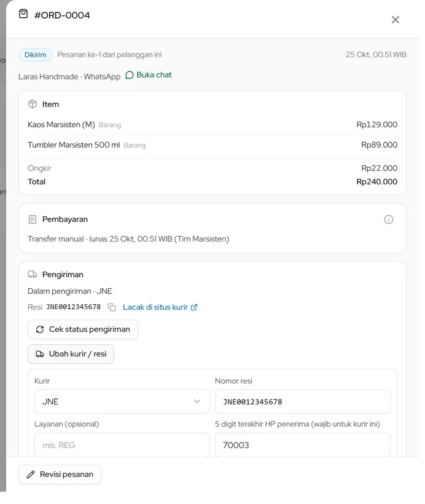Click the timestamp 25 Okt, 00.51 WIB at top
425x504 pixels.
point(376,55)
